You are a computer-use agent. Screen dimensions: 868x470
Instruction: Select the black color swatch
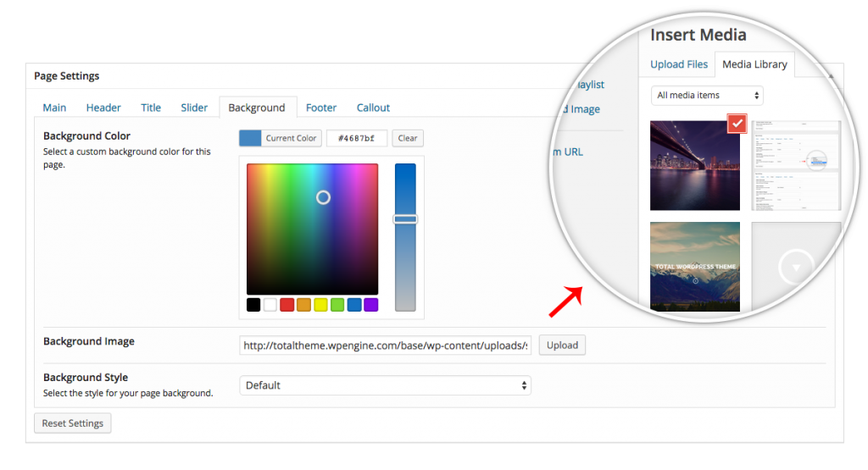tap(253, 305)
